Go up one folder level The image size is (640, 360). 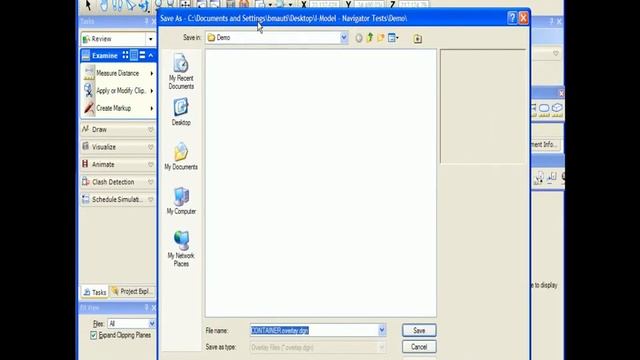(370, 38)
